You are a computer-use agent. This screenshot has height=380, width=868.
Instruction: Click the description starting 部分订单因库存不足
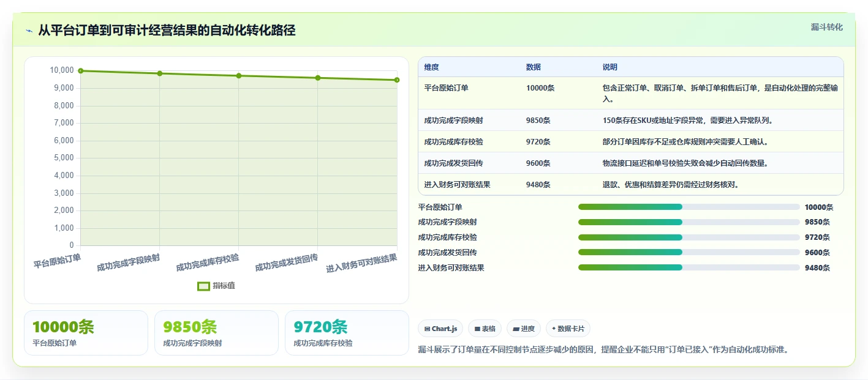click(x=685, y=142)
